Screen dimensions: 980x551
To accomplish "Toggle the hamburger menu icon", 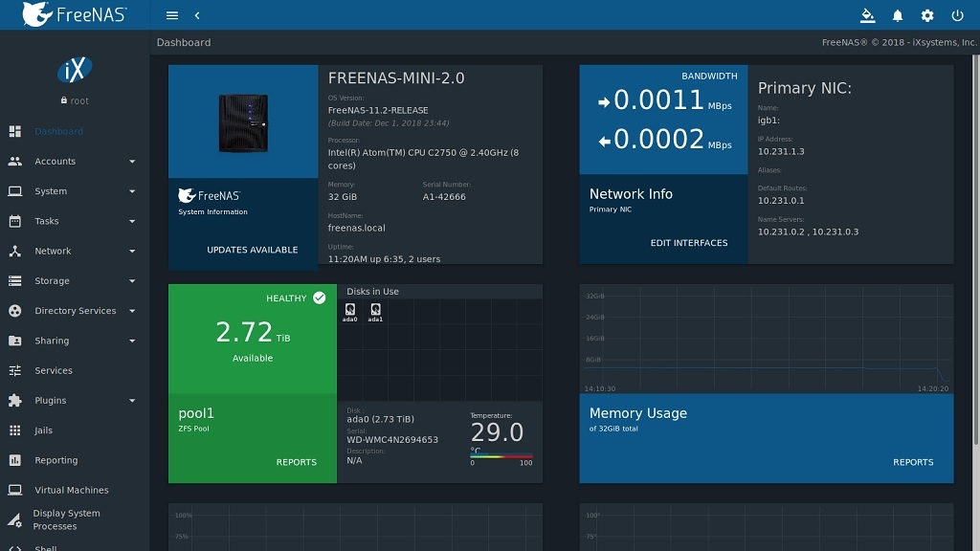I will 172,15.
